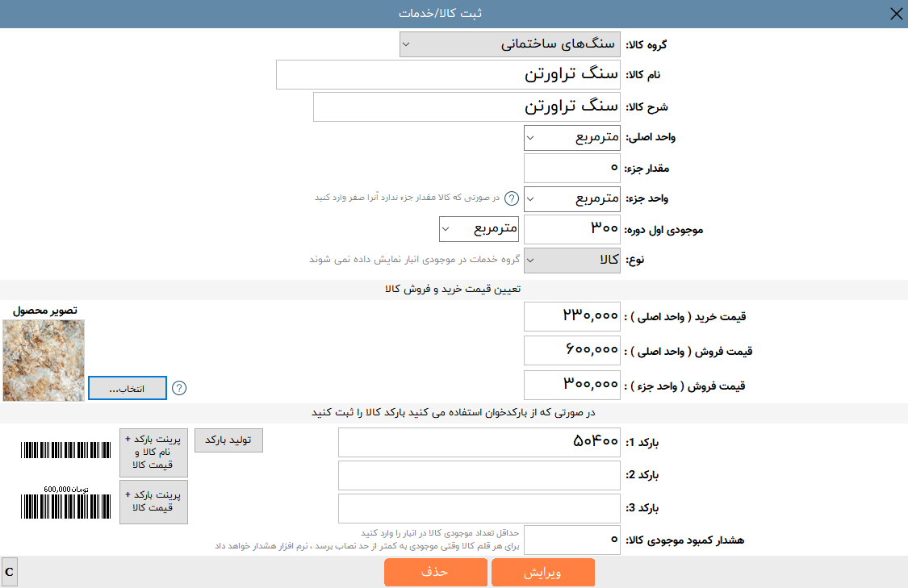The image size is (908, 588).
Task: Open the واحد اصلی unit dropdown
Action: pos(572,138)
